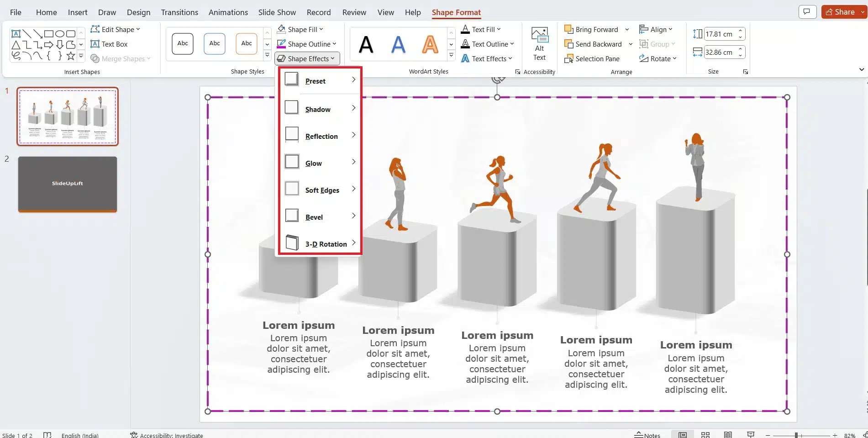Click the comments icon beside Share
This screenshot has height=438, width=868.
pyautogui.click(x=807, y=12)
